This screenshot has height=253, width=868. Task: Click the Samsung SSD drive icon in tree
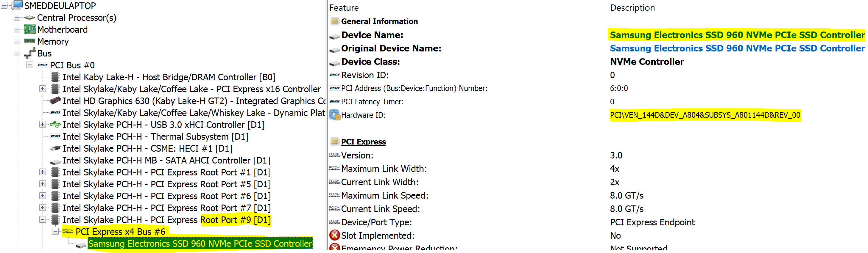pos(81,245)
